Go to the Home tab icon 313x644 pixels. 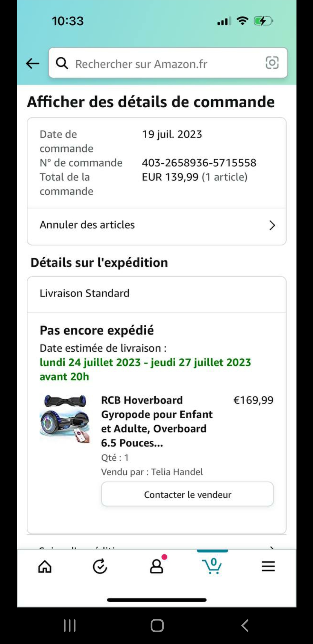pyautogui.click(x=45, y=566)
